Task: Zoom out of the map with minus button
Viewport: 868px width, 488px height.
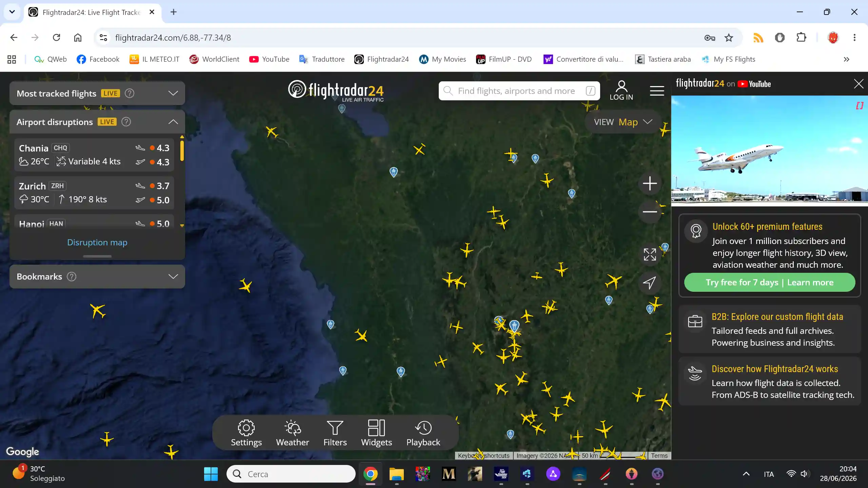Action: (x=650, y=212)
